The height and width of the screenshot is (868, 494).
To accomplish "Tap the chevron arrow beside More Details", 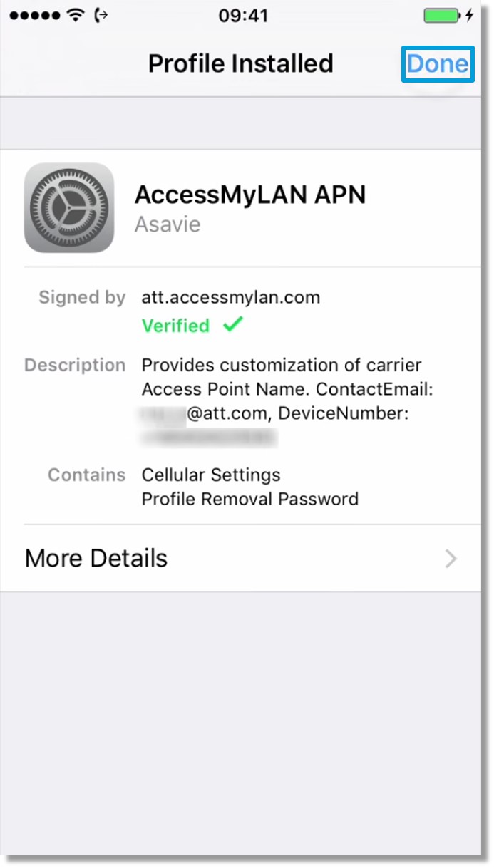I will coord(451,559).
